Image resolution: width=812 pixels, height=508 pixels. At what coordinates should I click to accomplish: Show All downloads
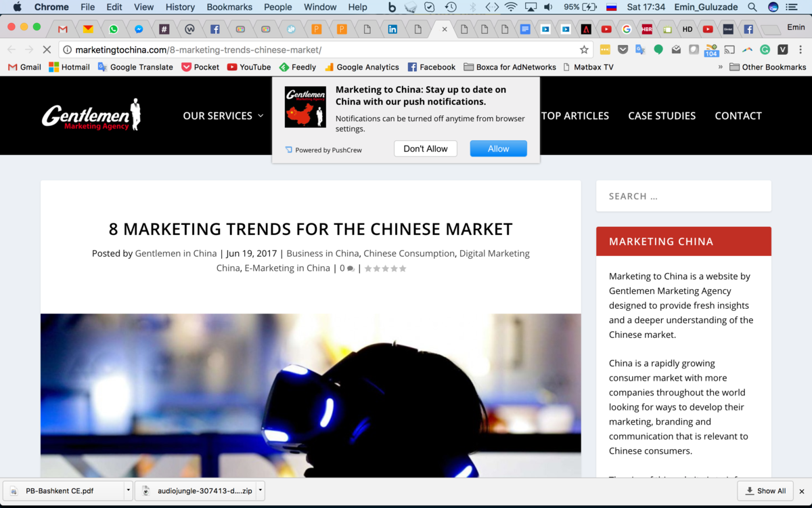[x=765, y=491]
